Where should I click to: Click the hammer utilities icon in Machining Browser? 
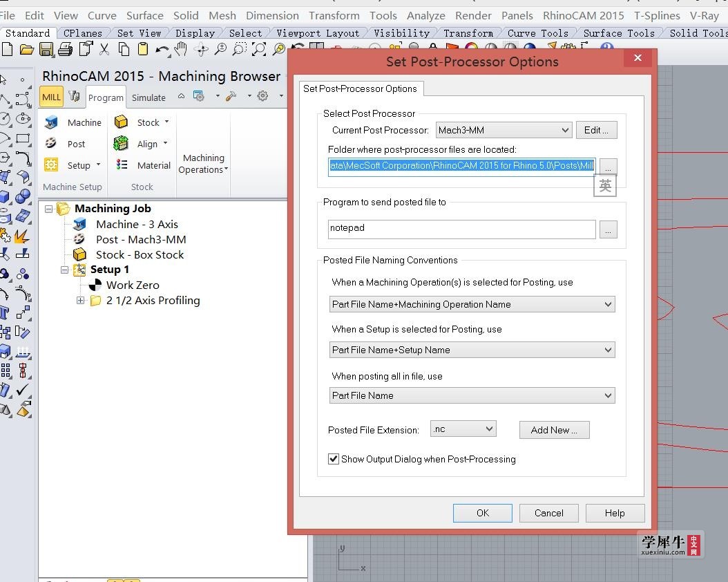pos(231,96)
